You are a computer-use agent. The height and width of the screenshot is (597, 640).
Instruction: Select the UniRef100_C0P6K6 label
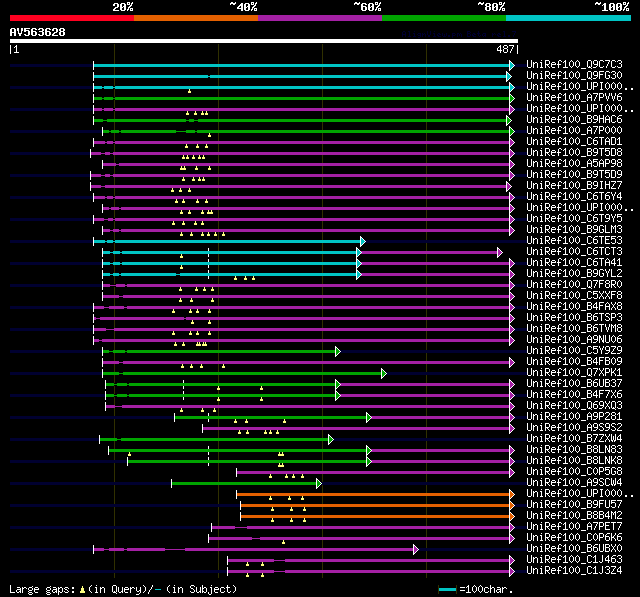pos(574,538)
